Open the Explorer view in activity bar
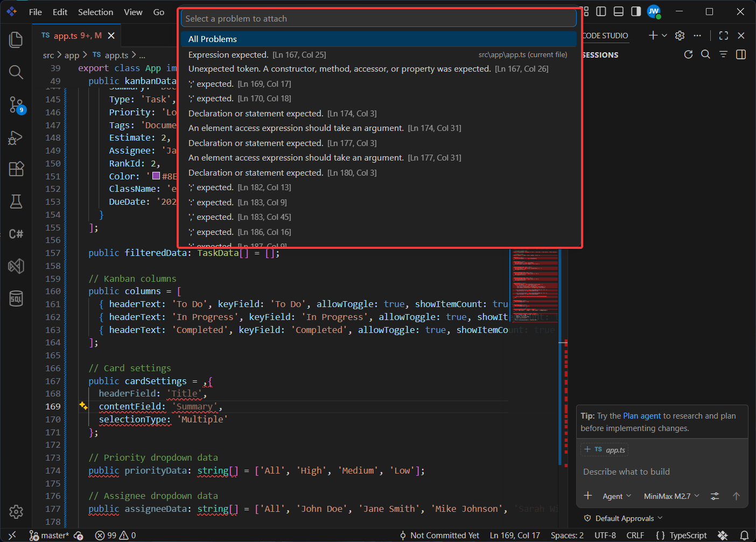 pos(16,39)
